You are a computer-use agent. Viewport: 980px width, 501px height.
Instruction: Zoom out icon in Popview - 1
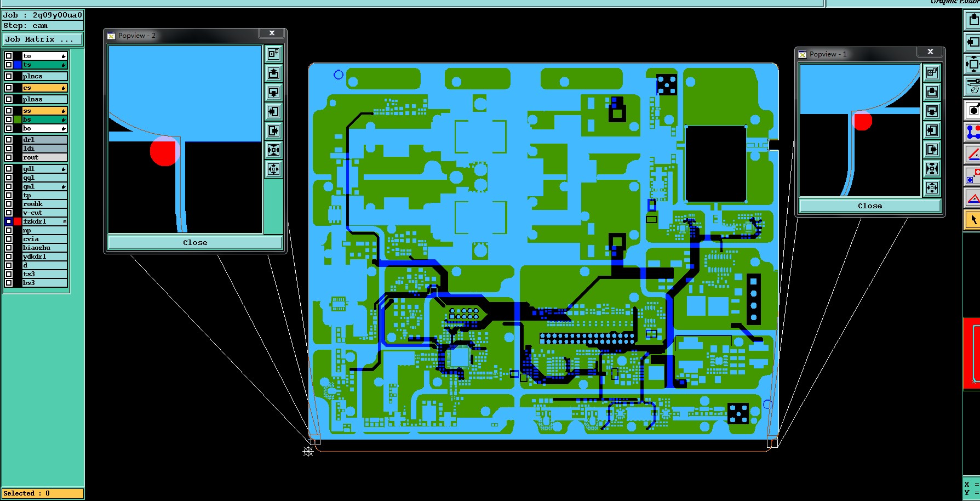pos(932,187)
